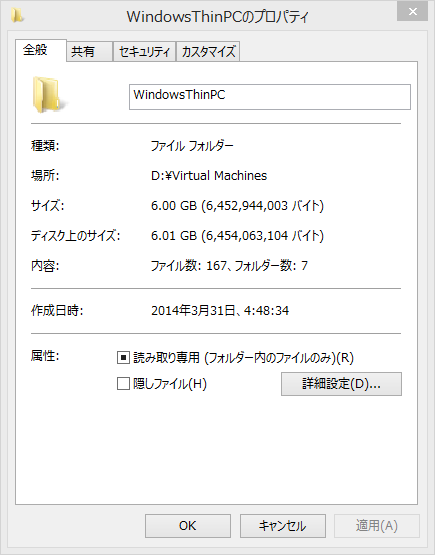The width and height of the screenshot is (435, 555).
Task: Close the properties dialog with the X button
Action: pos(412,12)
